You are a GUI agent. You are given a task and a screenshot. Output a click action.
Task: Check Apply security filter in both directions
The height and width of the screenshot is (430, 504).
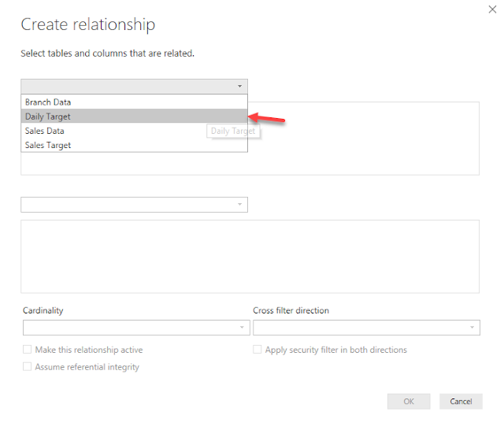(258, 350)
